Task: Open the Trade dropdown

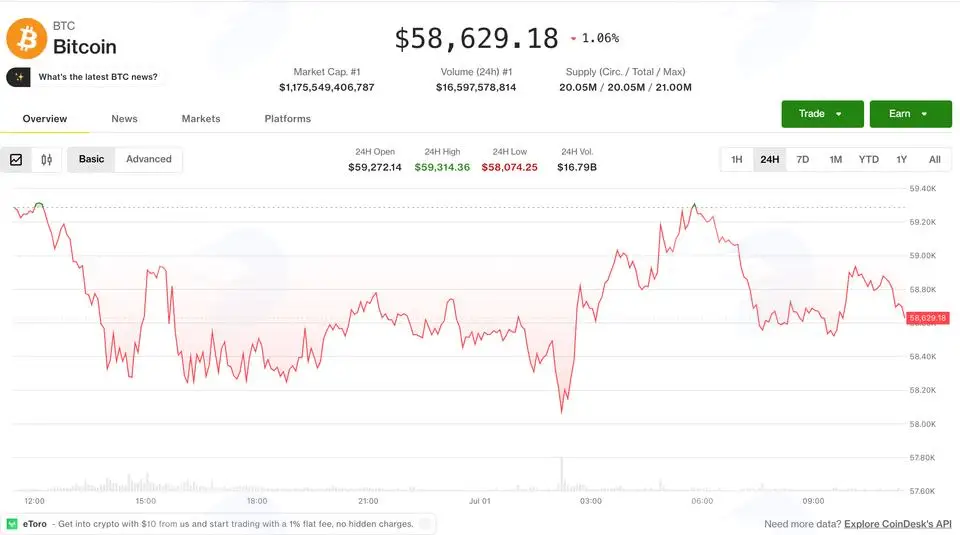Action: (x=822, y=114)
